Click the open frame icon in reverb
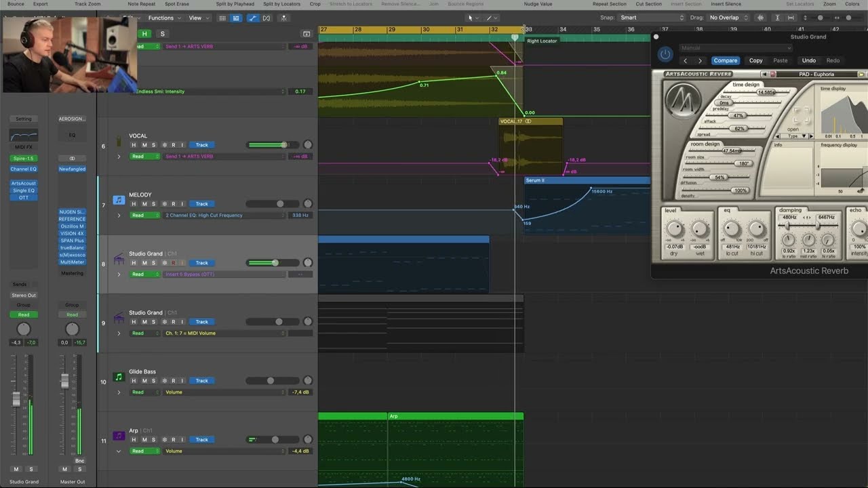Screen dimensions: 868x488 click(x=802, y=115)
